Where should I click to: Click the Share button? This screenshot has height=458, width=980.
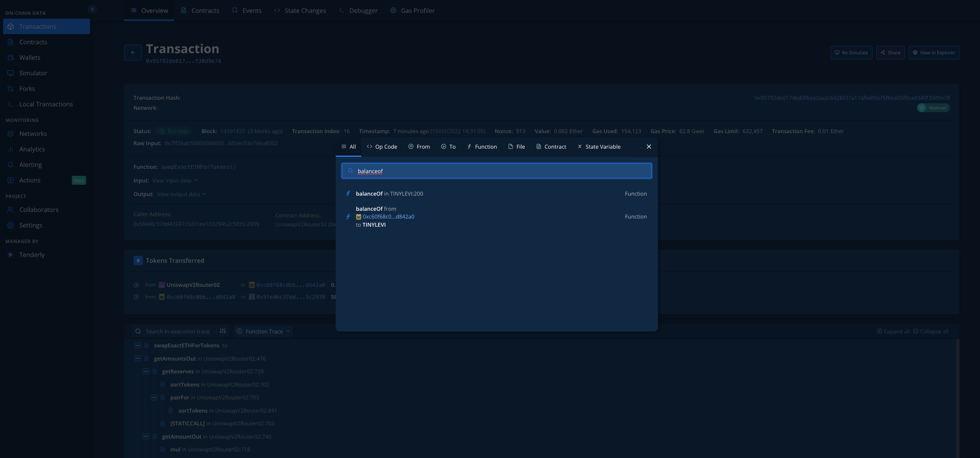pyautogui.click(x=890, y=53)
